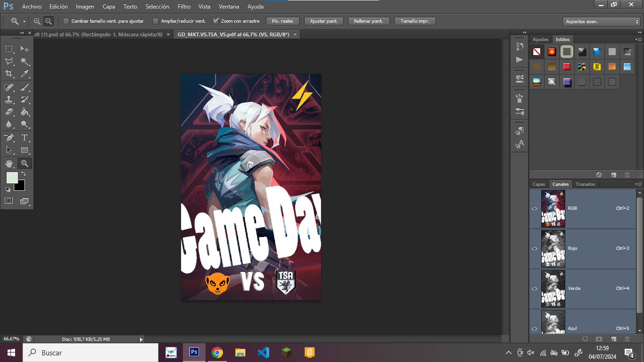Open the Filtro menu
Image resolution: width=644 pixels, height=362 pixels.
click(184, 6)
